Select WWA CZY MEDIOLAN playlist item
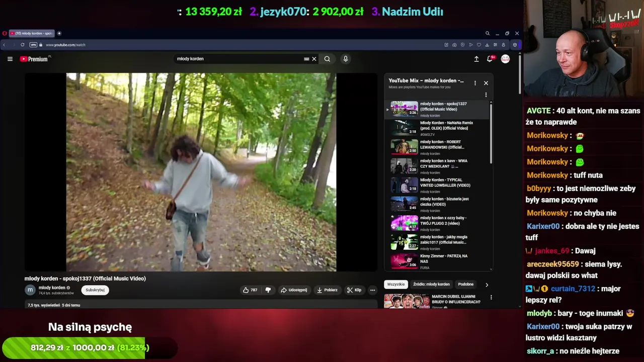Screen dimensions: 644x362 (437, 166)
